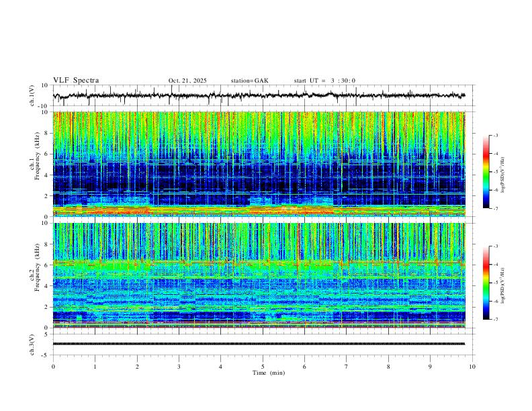Click the ch.3(V) axis label
The width and height of the screenshot is (532, 411).
click(x=32, y=345)
